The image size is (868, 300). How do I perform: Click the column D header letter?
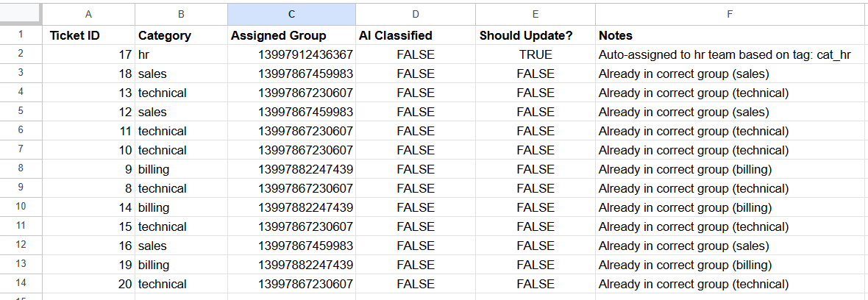click(x=415, y=14)
